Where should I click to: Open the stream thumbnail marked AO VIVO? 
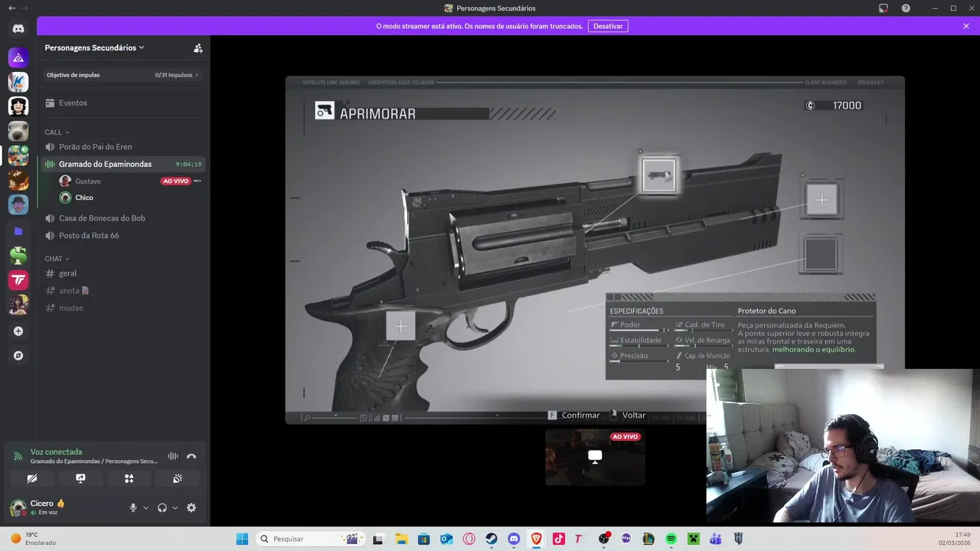[595, 457]
